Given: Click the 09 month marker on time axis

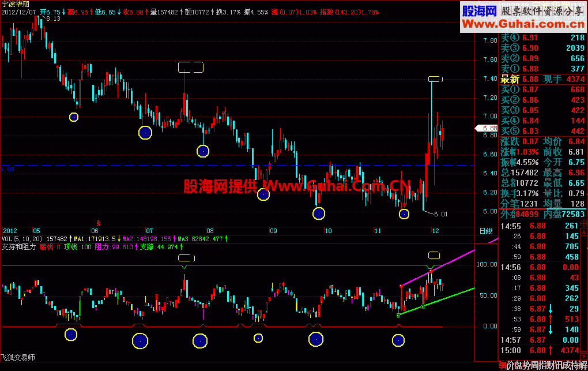Looking at the screenshot, I should click(273, 231).
